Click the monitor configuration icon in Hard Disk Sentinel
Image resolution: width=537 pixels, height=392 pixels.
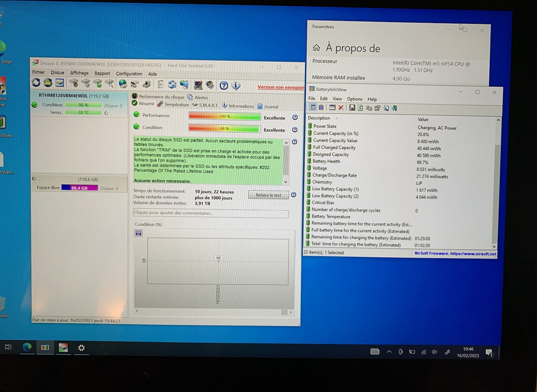coord(198,85)
